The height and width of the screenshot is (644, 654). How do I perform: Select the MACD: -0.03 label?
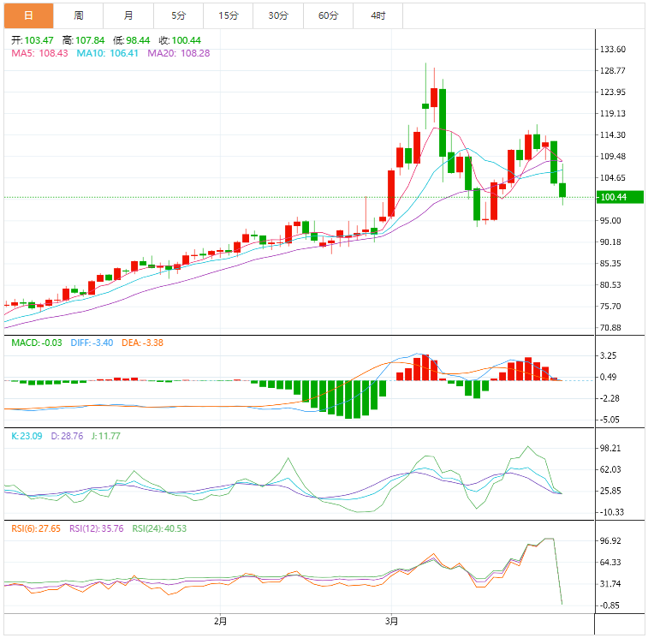[x=37, y=343]
